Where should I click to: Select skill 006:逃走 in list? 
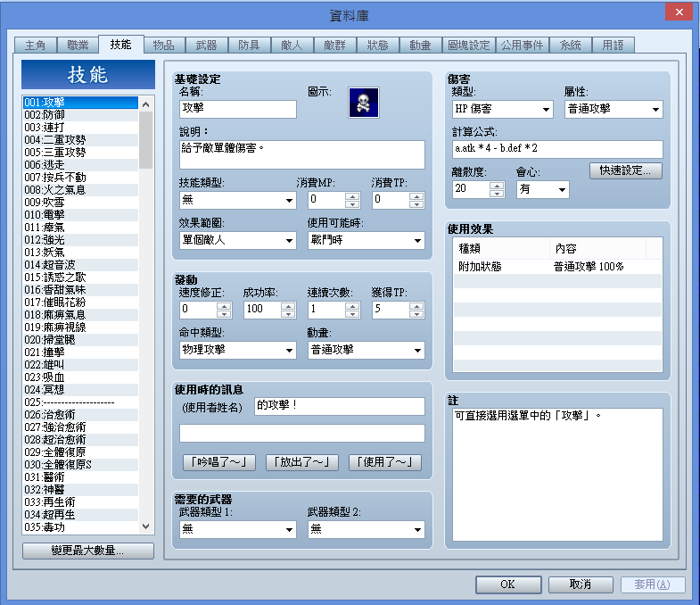(80, 165)
